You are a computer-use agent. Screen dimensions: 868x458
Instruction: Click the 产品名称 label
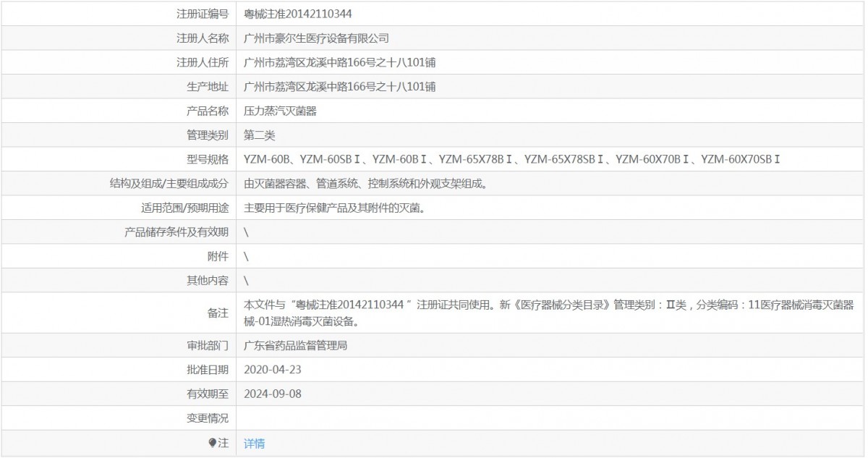point(208,111)
